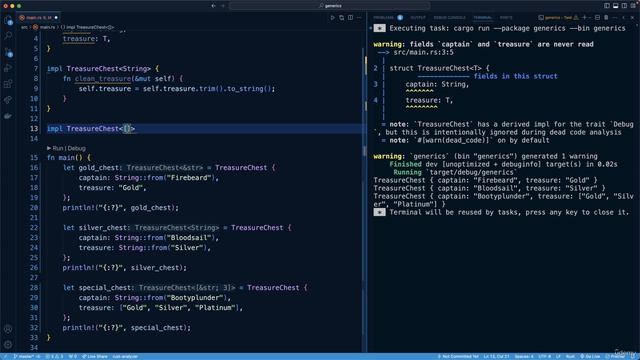This screenshot has height=360, width=640.
Task: Split the terminal panel
Action: [x=598, y=18]
